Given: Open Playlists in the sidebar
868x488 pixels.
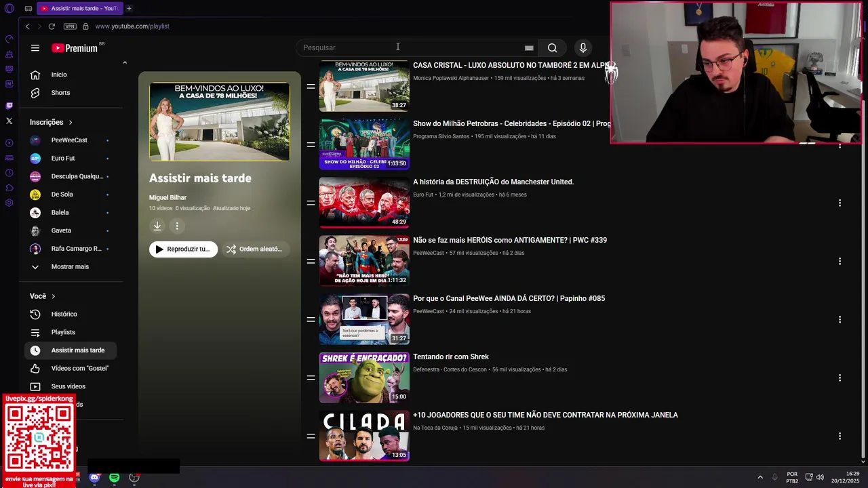Looking at the screenshot, I should click(x=70, y=332).
